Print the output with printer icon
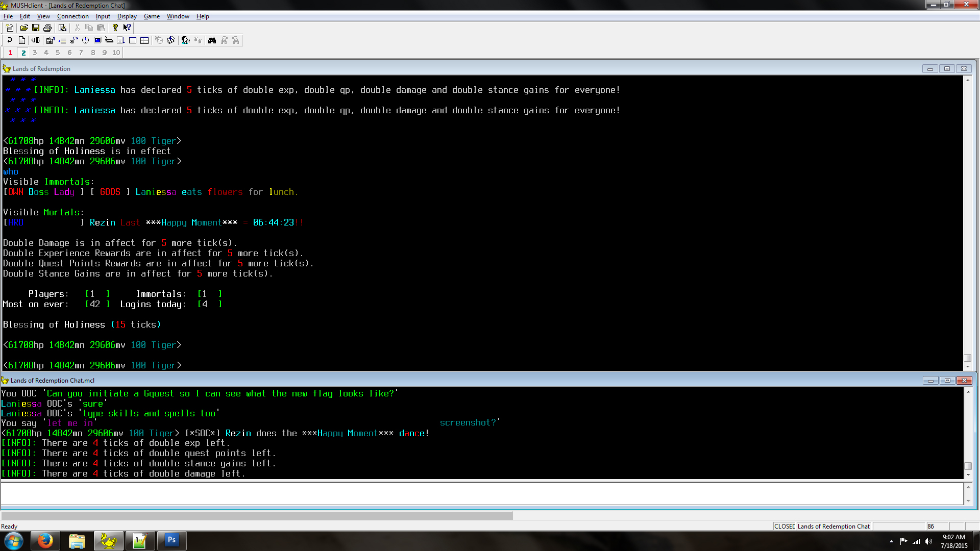Image resolution: width=980 pixels, height=551 pixels. (x=47, y=28)
